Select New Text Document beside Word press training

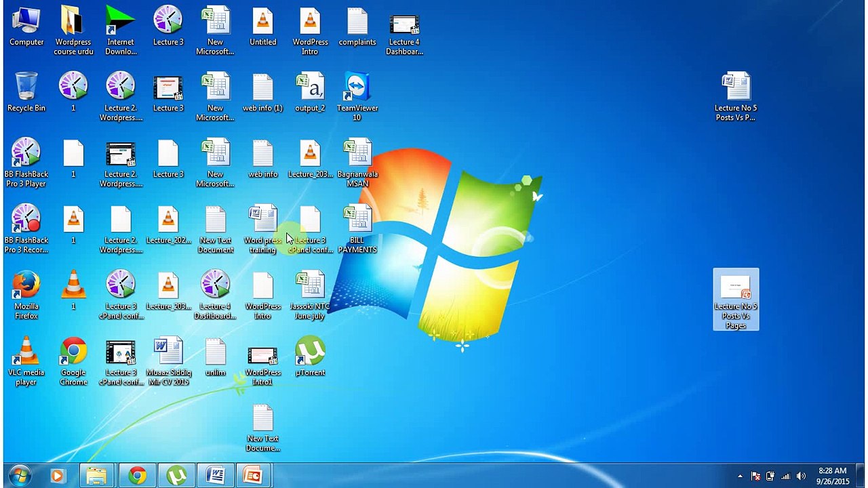click(215, 229)
